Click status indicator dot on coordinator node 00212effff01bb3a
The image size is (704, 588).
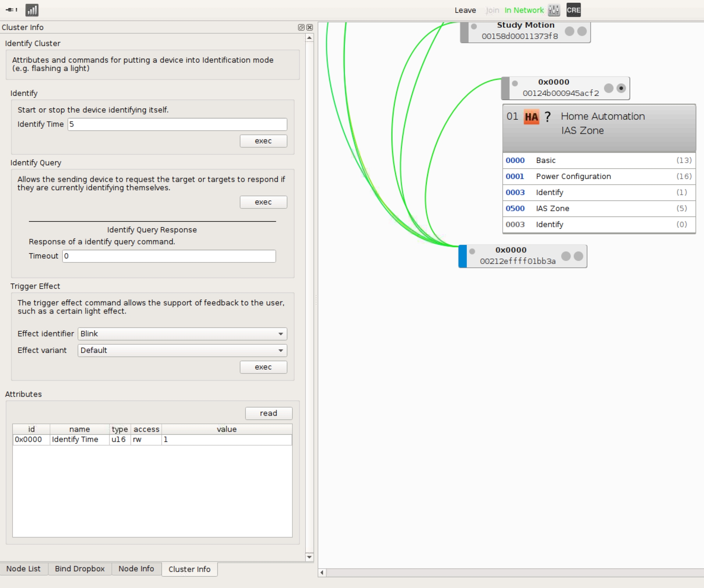click(x=472, y=251)
